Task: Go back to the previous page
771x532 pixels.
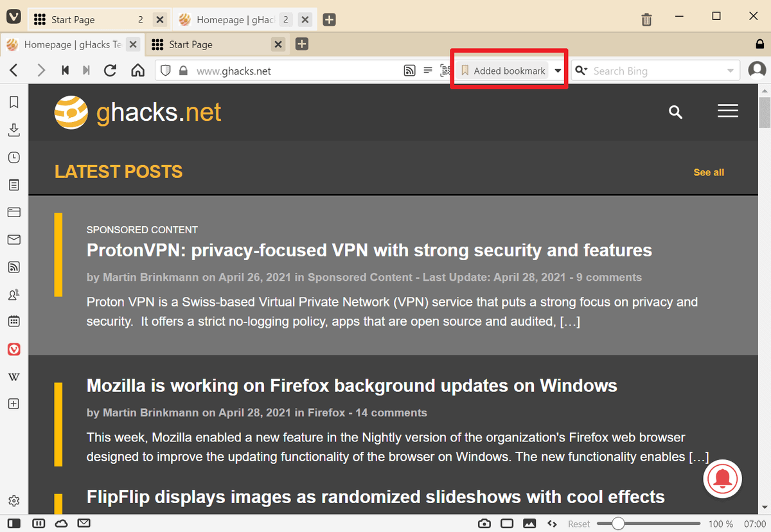Action: point(14,71)
